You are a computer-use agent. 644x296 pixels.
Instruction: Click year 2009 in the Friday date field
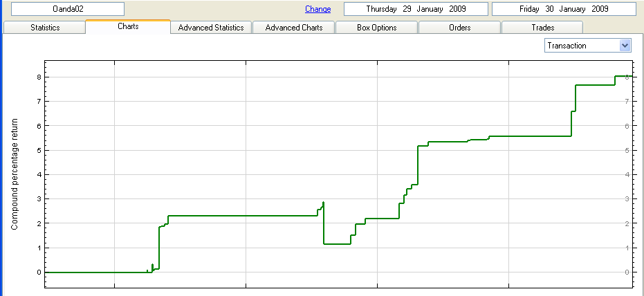point(600,9)
